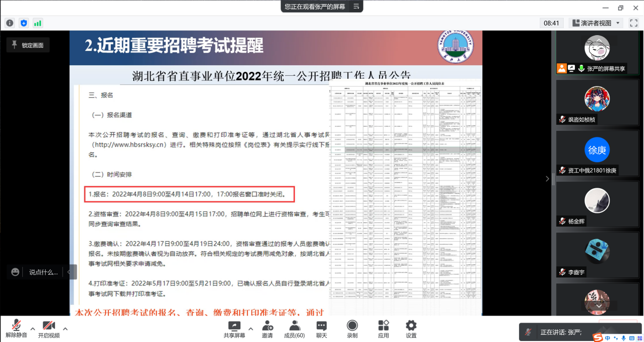Click the 共享屏幕 share screen button
This screenshot has width=644, height=342.
(x=233, y=328)
